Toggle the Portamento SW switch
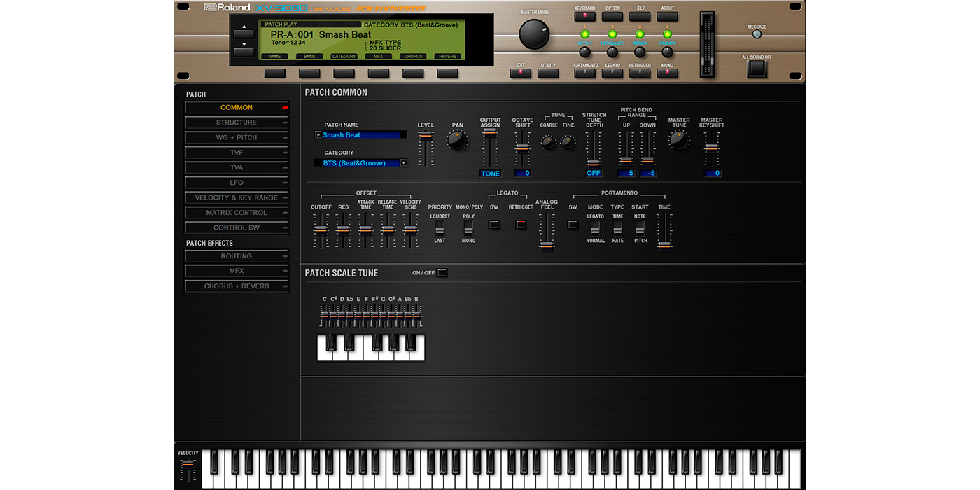Screen dimensions: 980x490 pyautogui.click(x=573, y=225)
